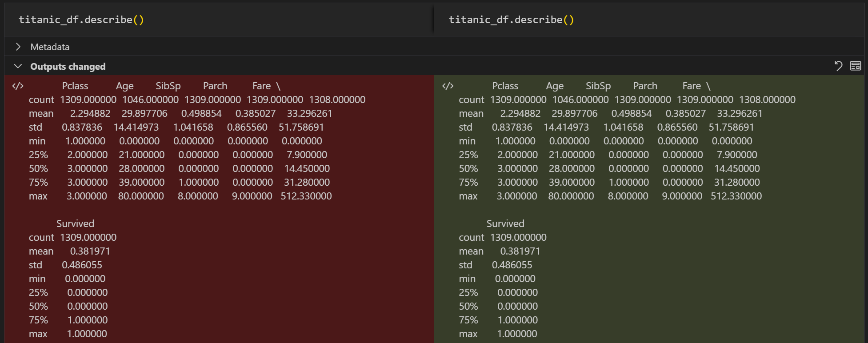
Task: Click mean Pclass 2.294882 in green output
Action: click(x=520, y=113)
